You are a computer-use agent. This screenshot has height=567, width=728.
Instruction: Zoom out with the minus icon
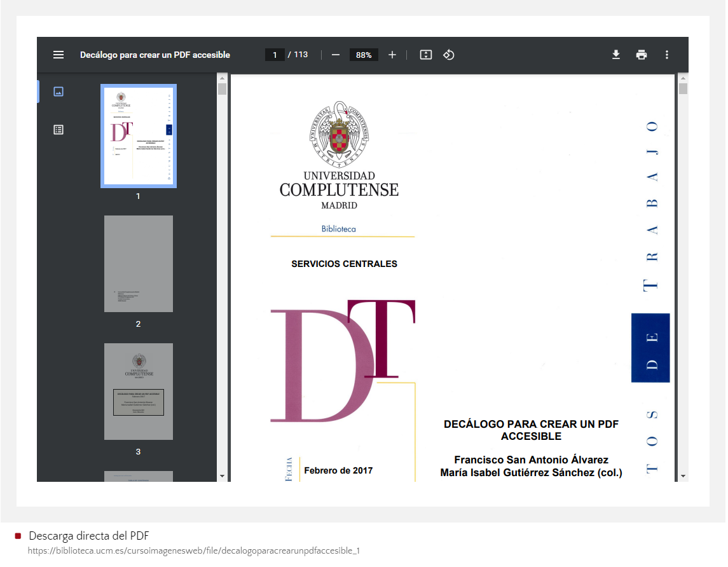pos(336,55)
